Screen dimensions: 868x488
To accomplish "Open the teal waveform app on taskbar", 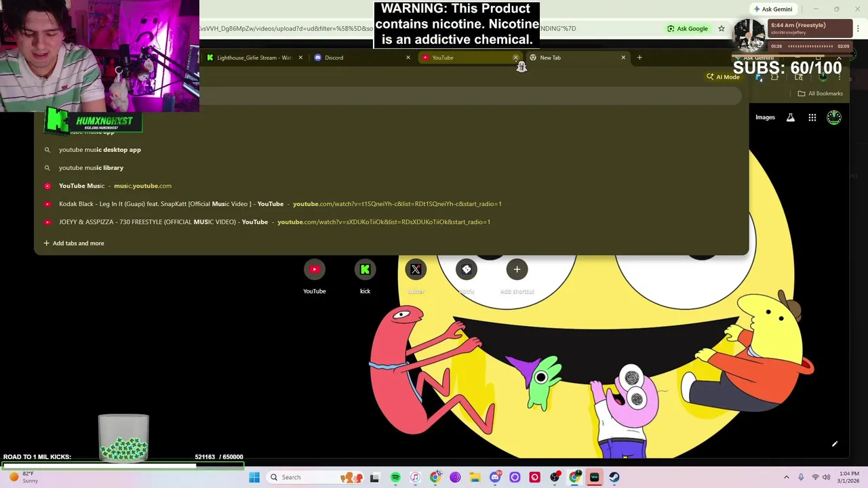I will point(595,477).
